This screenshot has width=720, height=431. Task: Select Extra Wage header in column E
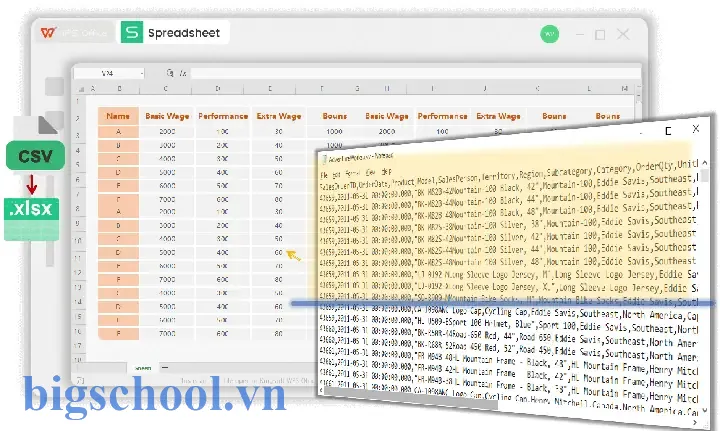pyautogui.click(x=279, y=116)
